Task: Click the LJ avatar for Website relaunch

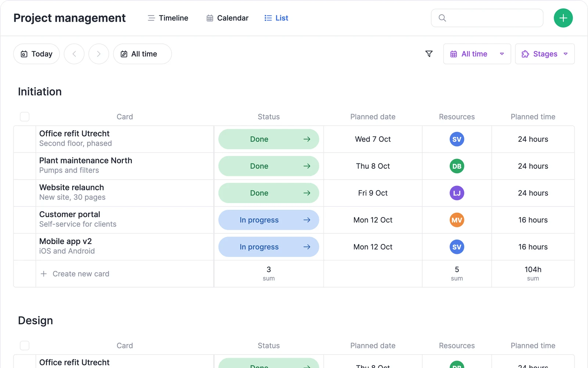Action: click(x=457, y=193)
